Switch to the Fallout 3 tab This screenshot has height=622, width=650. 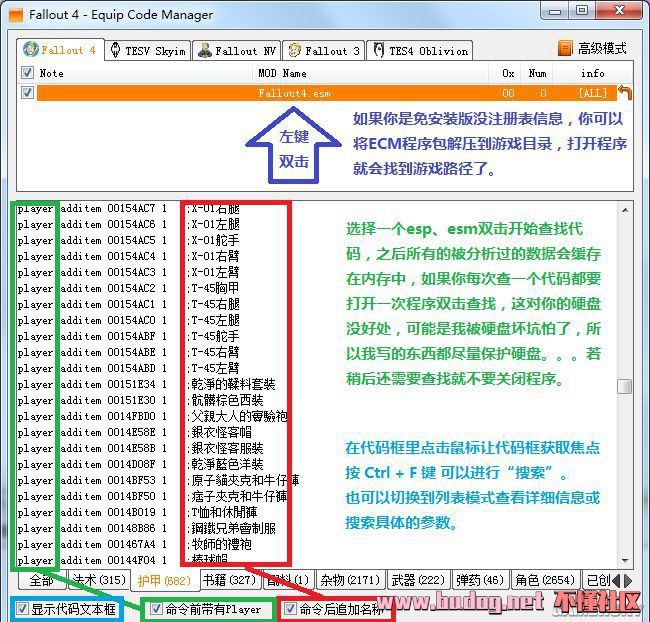point(324,51)
